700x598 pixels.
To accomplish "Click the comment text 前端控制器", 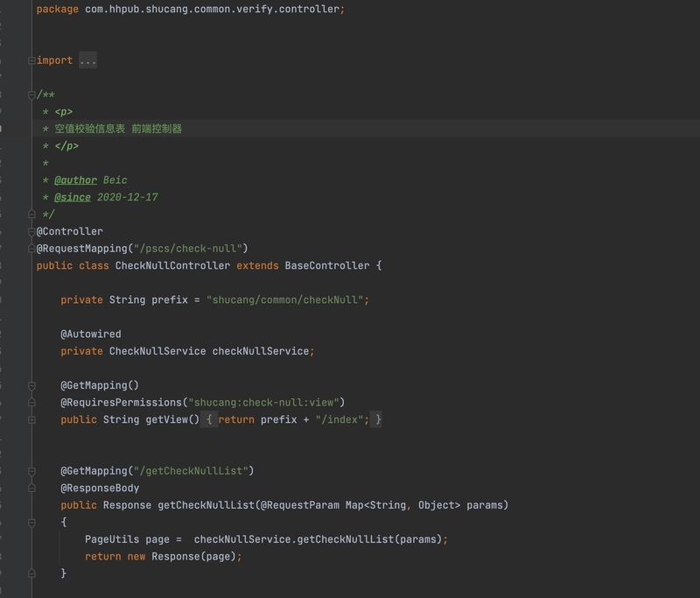I will click(157, 129).
